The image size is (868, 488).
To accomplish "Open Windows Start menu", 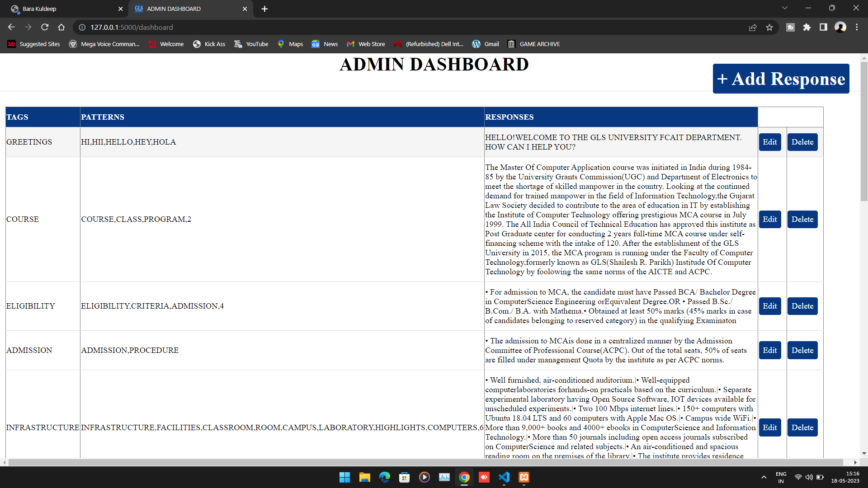I will (344, 477).
